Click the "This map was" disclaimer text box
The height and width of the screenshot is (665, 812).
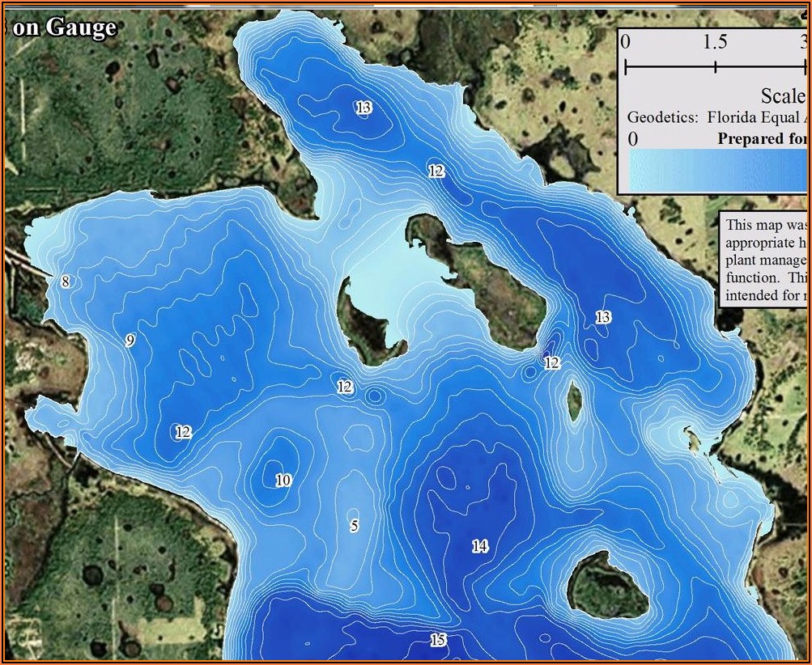click(x=763, y=259)
